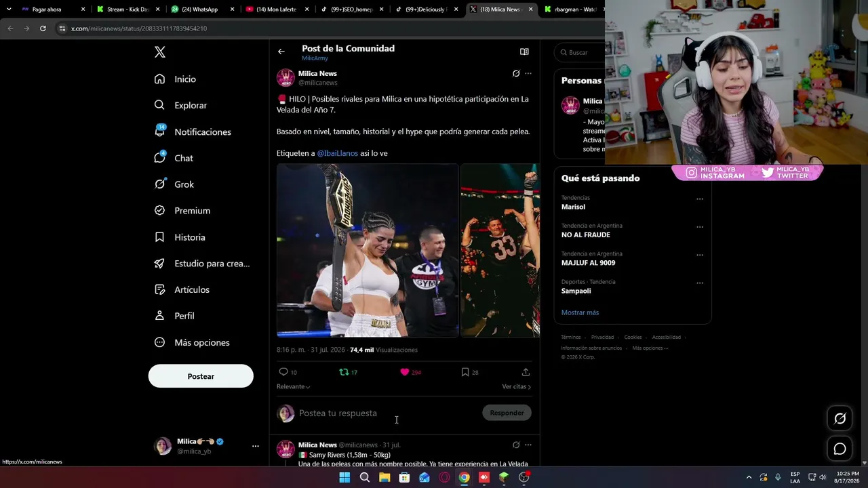
Task: Open options for NO AL FRAUDE trend
Action: [700, 227]
